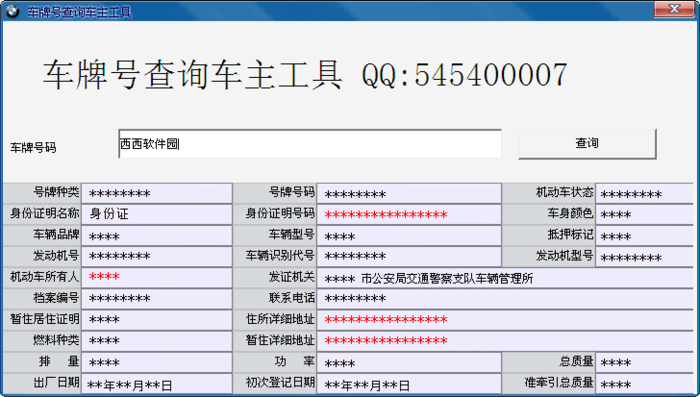Click the 车辆识别代号 value field
This screenshot has width=700, height=397.
click(409, 256)
